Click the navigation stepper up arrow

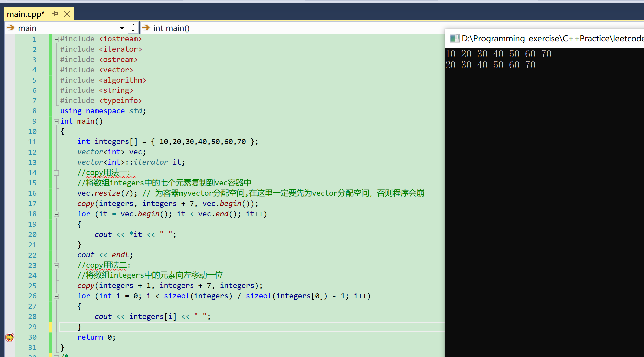pyautogui.click(x=133, y=24)
